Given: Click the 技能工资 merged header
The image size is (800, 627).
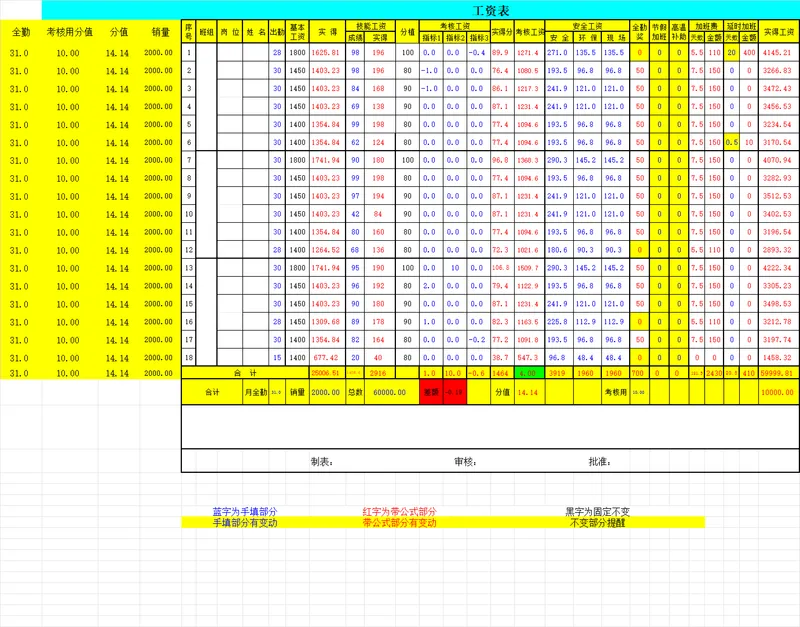Looking at the screenshot, I should coord(371,26).
